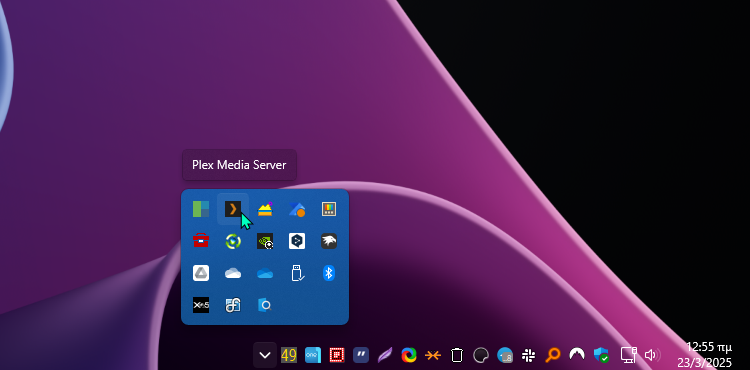Open the Bluetooth tray icon
The width and height of the screenshot is (750, 370).
(x=329, y=273)
